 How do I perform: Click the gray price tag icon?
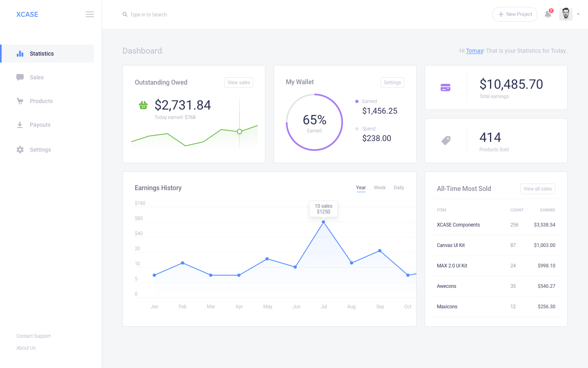(x=446, y=141)
